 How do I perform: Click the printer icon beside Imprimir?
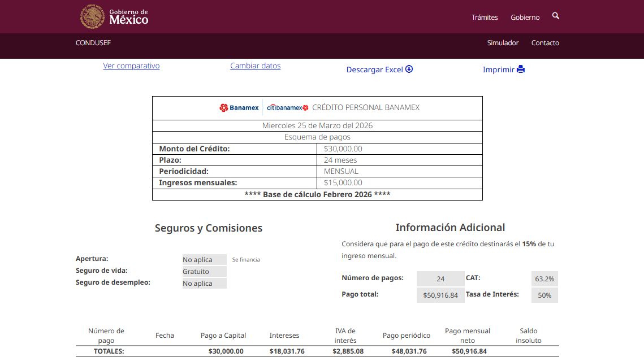[521, 69]
